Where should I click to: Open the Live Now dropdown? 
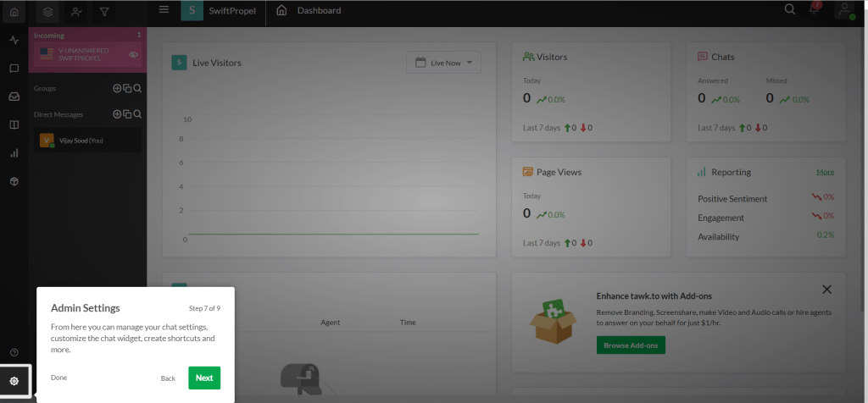[443, 63]
